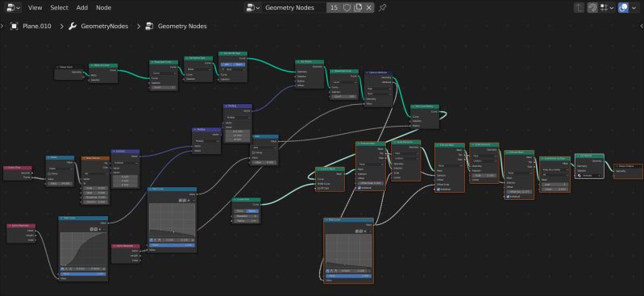Zoom out on the Float Curve feeding the Add node
This screenshot has width=644, height=296.
pyautogui.click(x=185, y=200)
